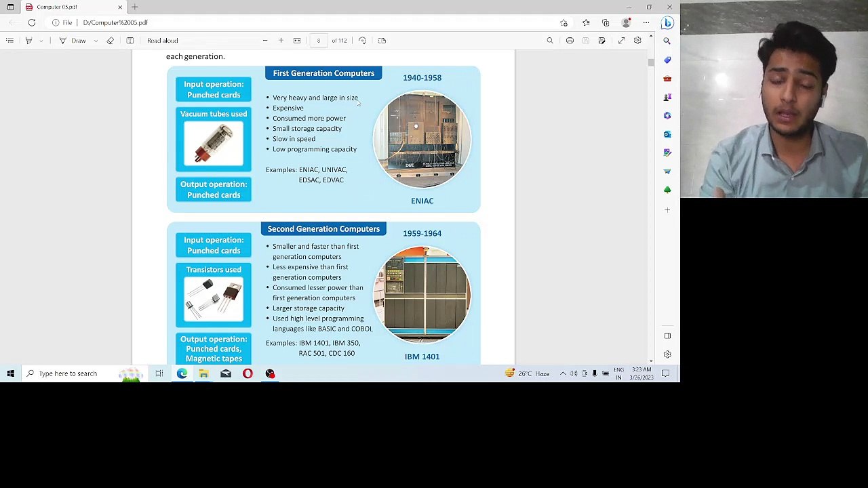Open the Opera browser taskbar icon
The width and height of the screenshot is (868, 488).
coord(248,373)
